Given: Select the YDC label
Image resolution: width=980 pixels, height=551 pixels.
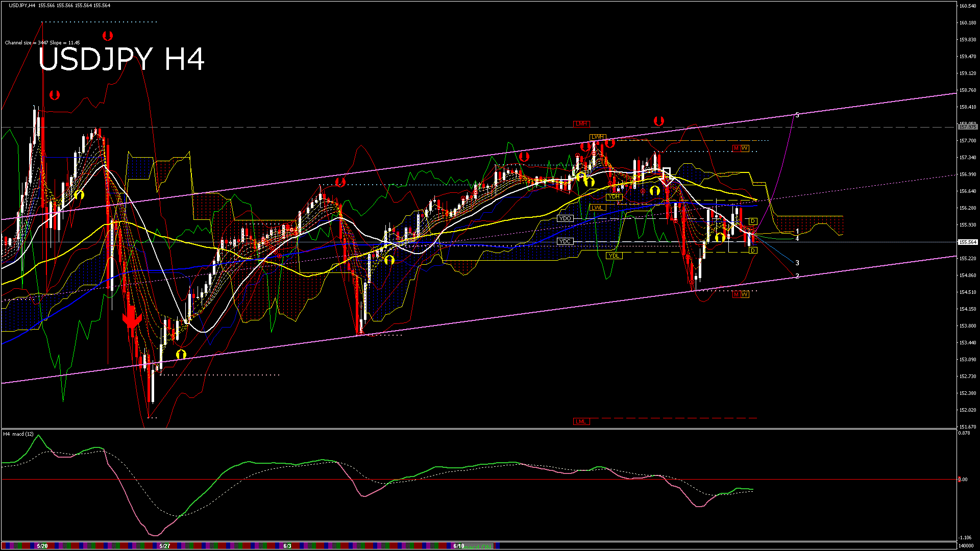Looking at the screenshot, I should [x=565, y=241].
